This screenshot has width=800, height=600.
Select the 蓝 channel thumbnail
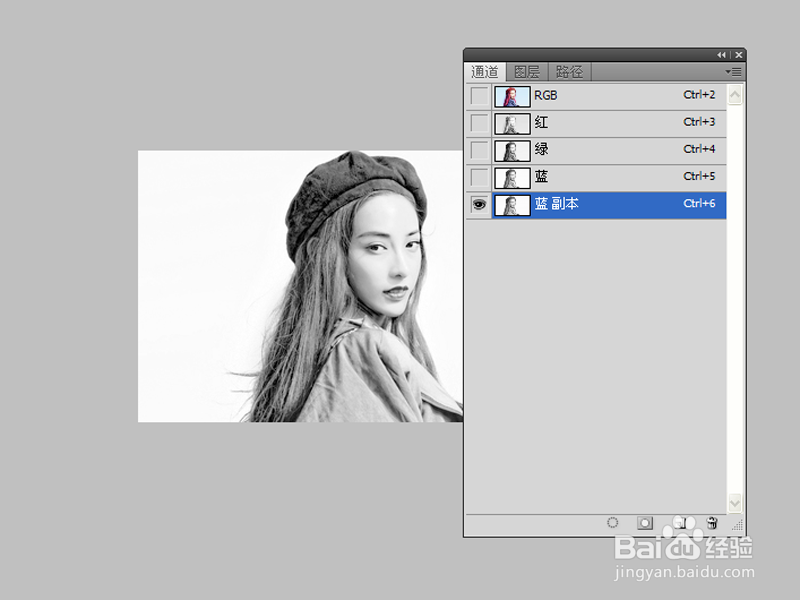[512, 178]
